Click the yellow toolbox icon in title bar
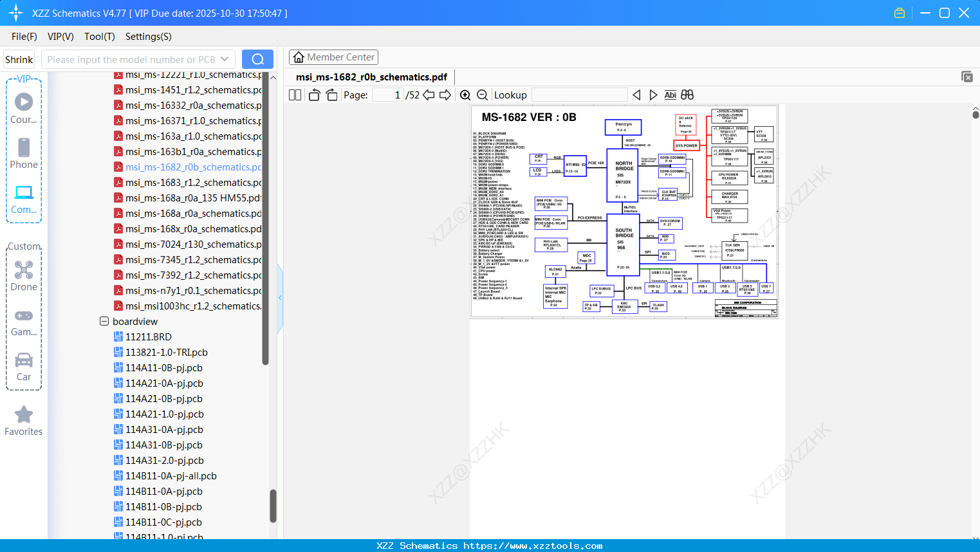This screenshot has height=552, width=980. [x=900, y=13]
